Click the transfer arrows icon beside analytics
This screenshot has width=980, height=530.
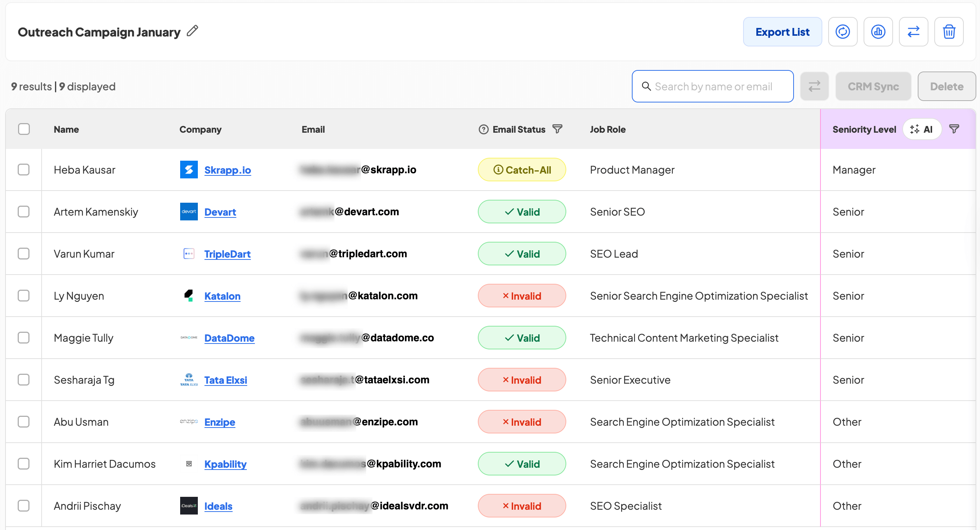(914, 32)
